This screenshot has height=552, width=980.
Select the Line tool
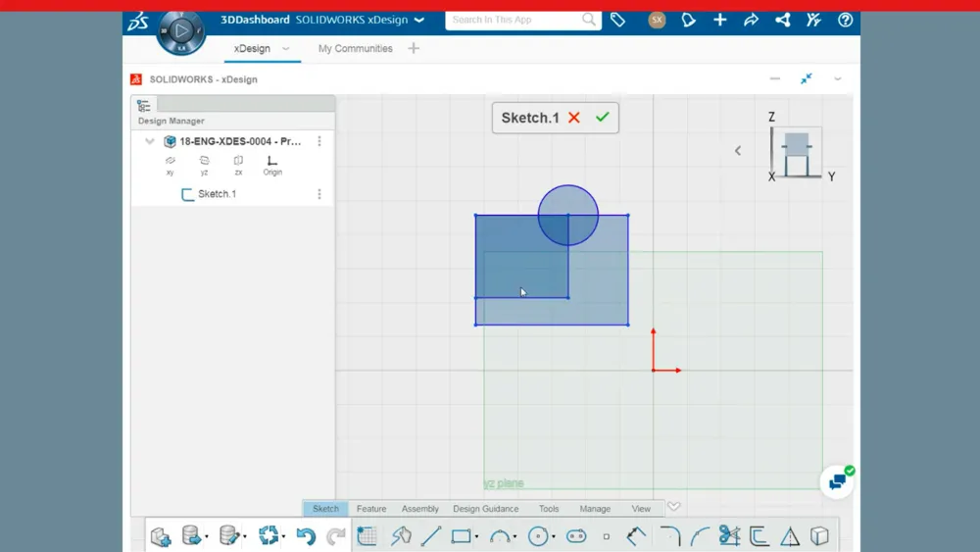431,536
